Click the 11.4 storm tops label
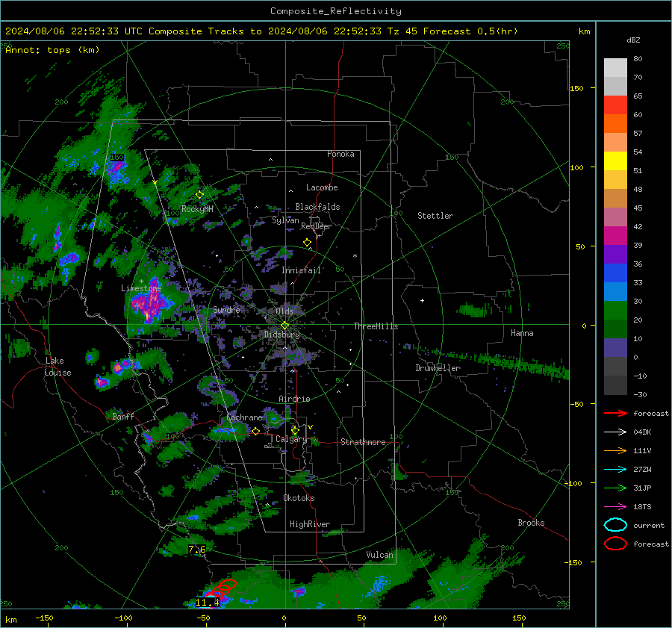This screenshot has height=628, width=672. point(208,603)
